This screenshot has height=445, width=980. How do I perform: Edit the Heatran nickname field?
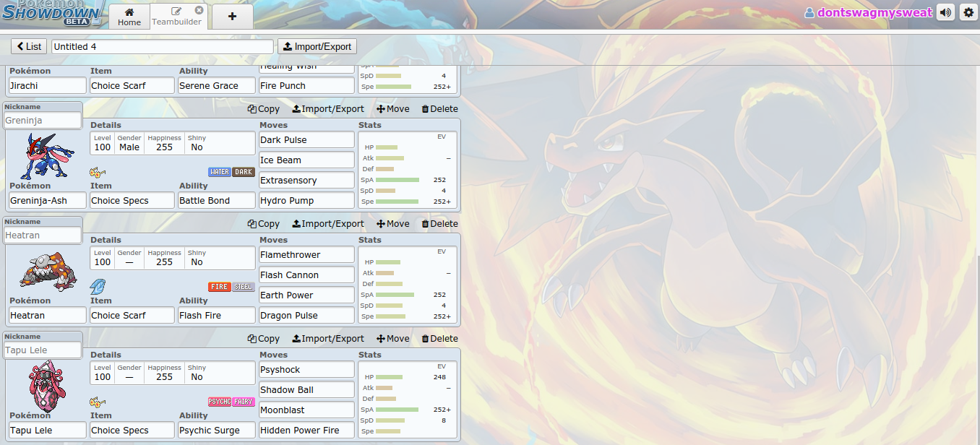(x=43, y=236)
